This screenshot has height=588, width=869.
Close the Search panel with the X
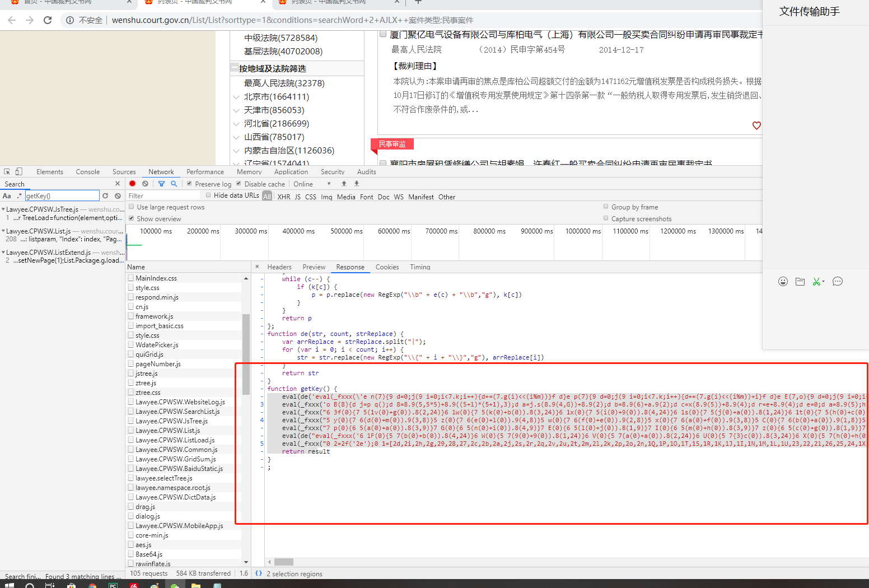point(118,184)
